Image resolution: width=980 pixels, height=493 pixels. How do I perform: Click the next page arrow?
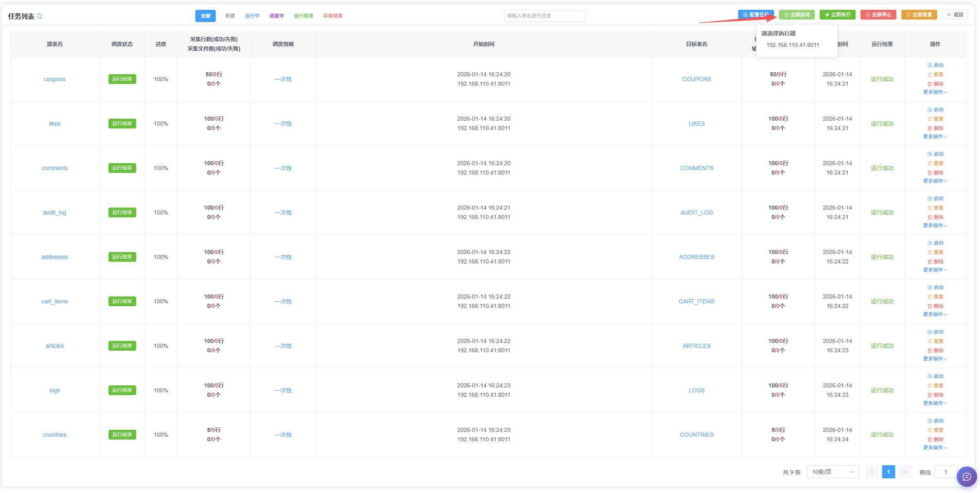(905, 472)
